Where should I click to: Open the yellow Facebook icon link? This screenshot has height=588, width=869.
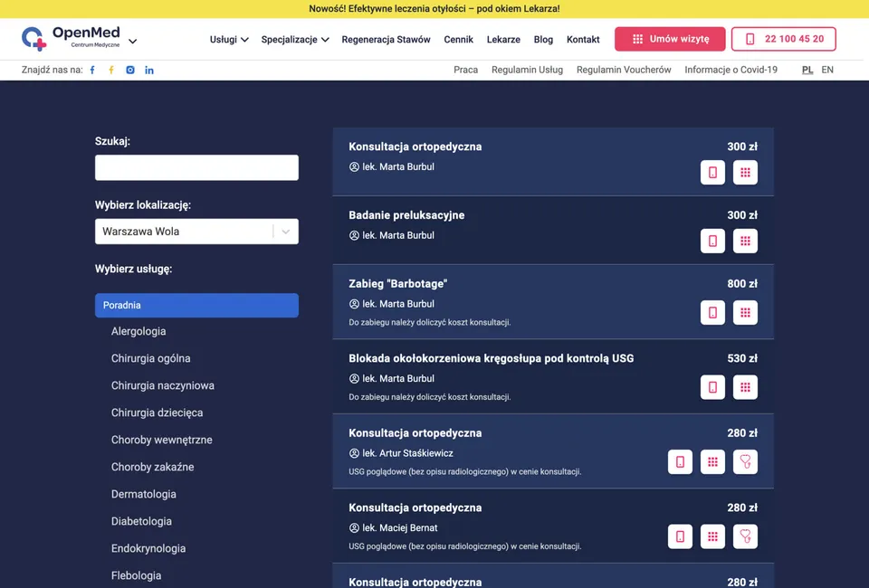click(111, 70)
